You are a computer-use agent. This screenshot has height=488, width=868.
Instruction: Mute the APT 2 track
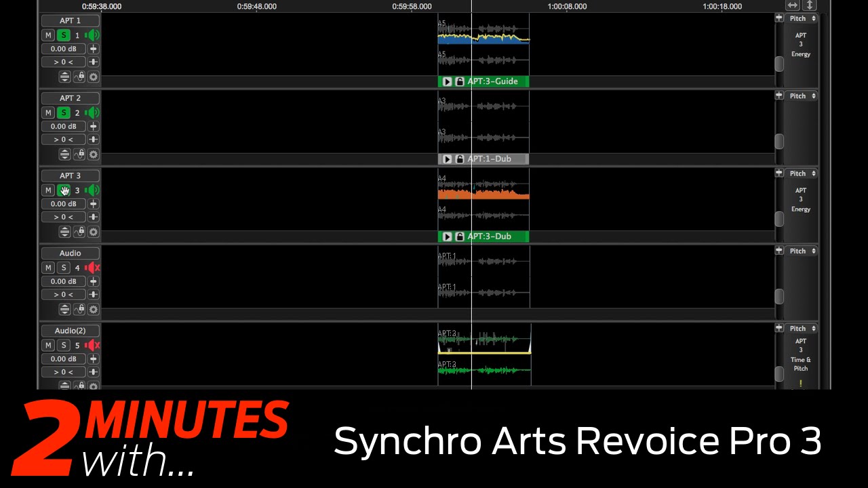point(48,113)
